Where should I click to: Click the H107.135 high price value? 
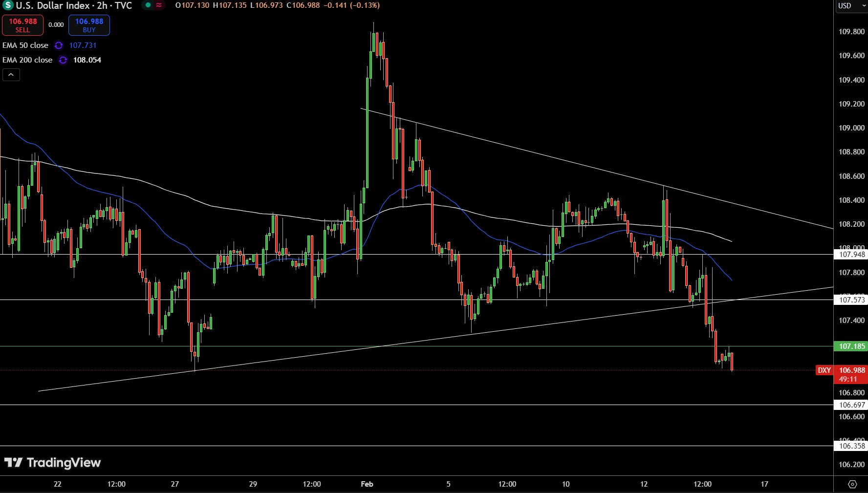pyautogui.click(x=230, y=5)
